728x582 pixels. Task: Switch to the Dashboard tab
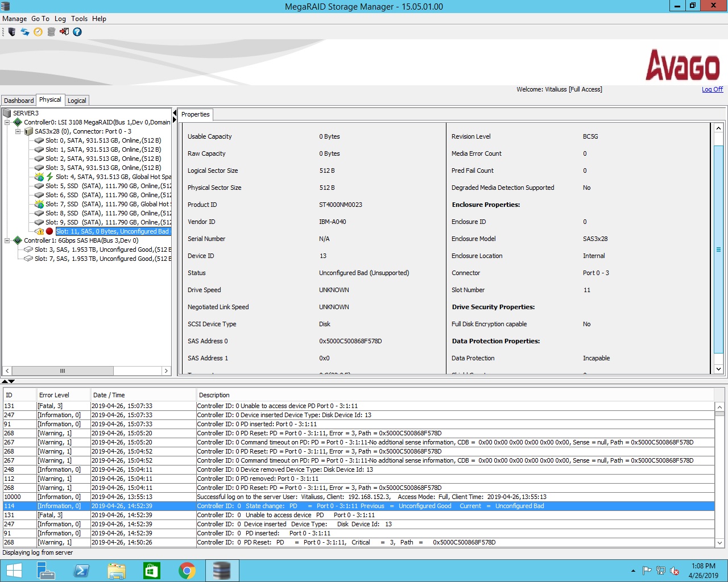click(19, 101)
